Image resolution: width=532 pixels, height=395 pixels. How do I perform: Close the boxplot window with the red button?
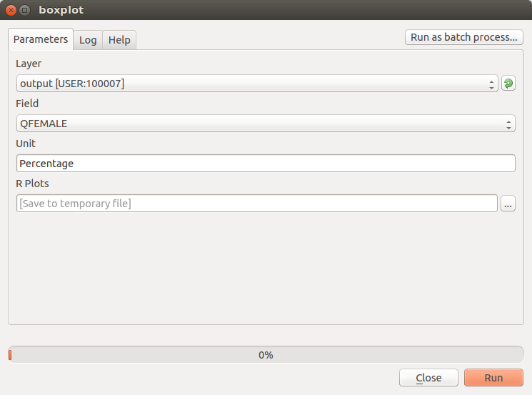point(11,10)
